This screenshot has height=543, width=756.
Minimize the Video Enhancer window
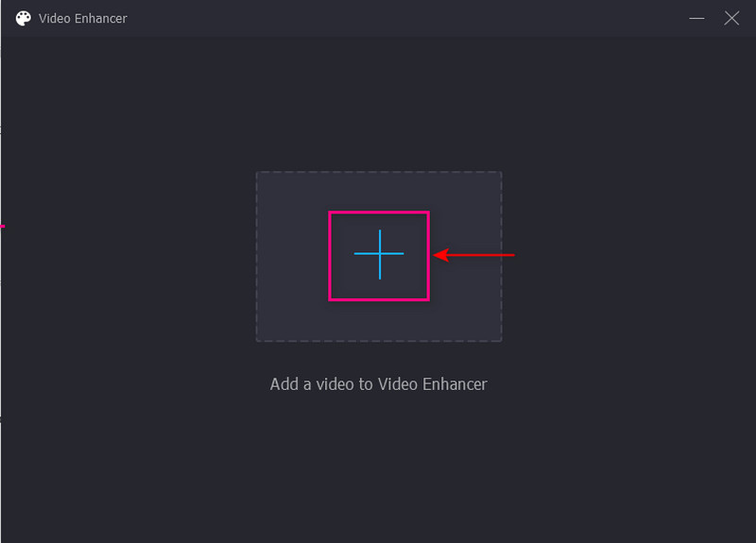[x=697, y=18]
